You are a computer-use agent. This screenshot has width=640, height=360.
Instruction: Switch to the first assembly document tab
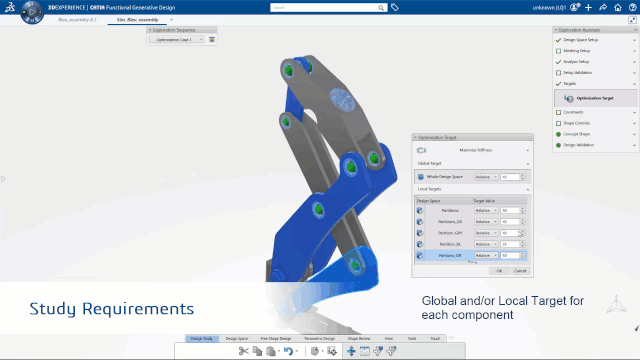pyautogui.click(x=77, y=20)
